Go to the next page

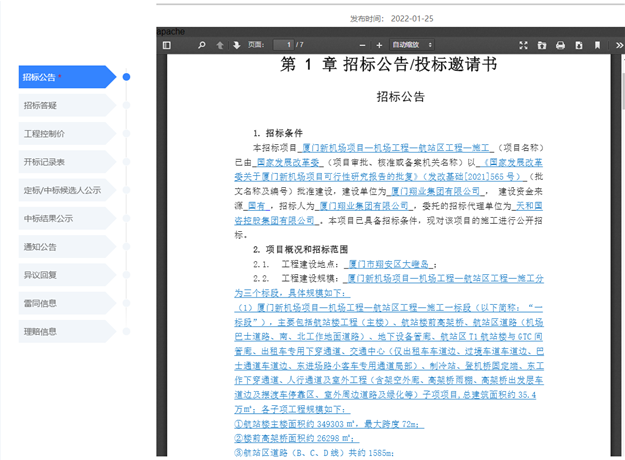pyautogui.click(x=236, y=45)
